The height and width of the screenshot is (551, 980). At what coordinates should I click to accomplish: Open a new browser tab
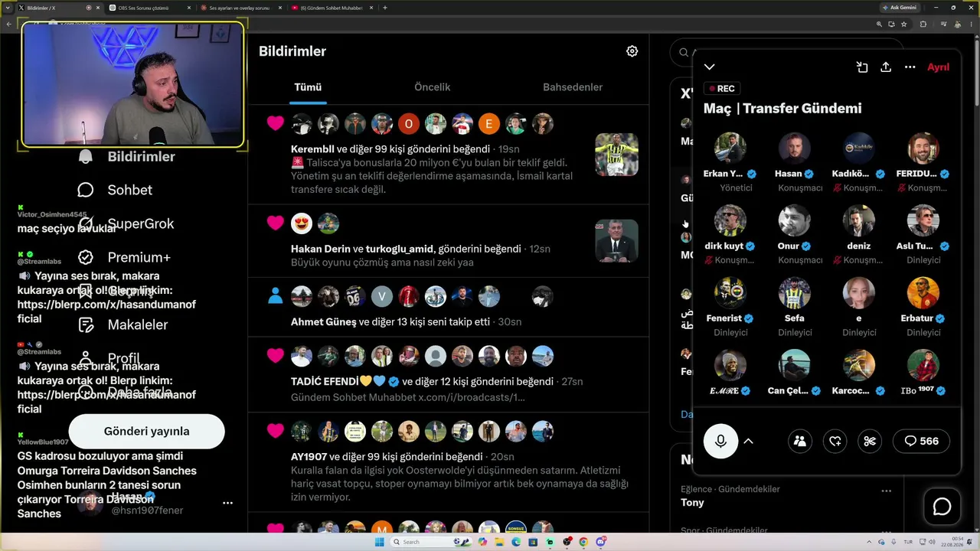(384, 8)
